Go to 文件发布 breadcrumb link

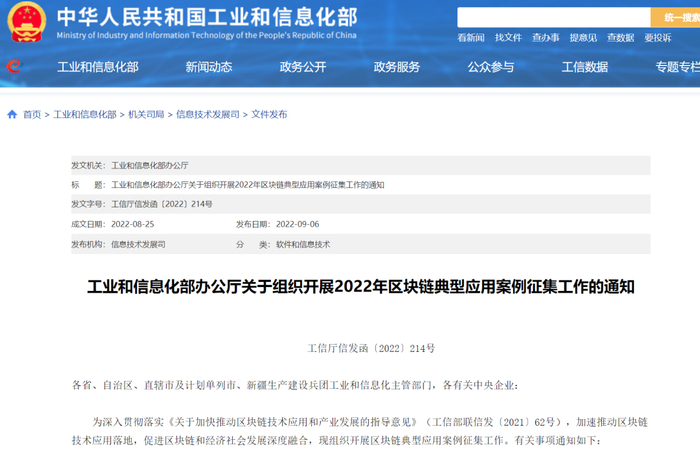(x=269, y=114)
